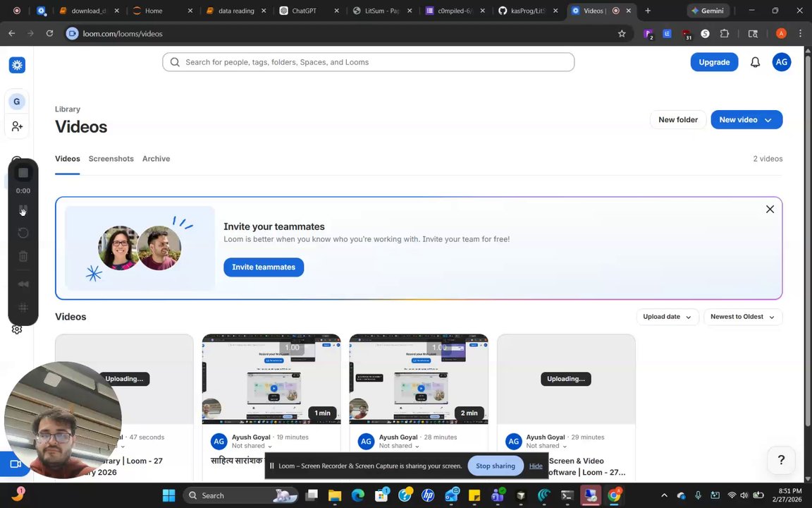Click the browser address bar URL
The width and height of the screenshot is (812, 508).
tap(123, 34)
